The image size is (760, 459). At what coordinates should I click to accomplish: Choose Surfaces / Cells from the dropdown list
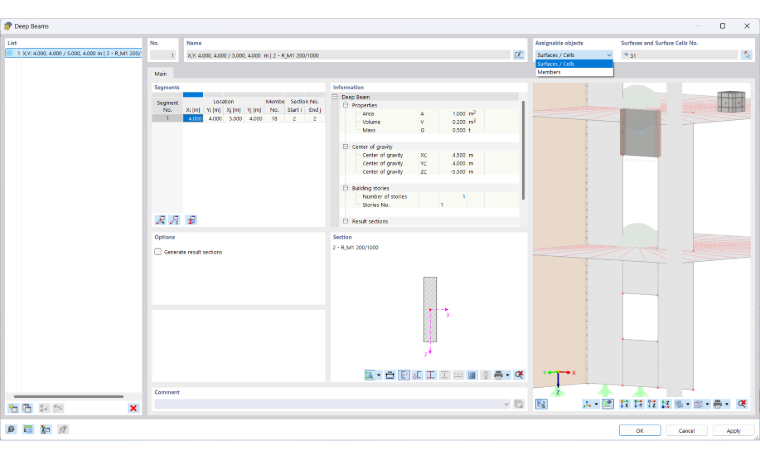574,64
